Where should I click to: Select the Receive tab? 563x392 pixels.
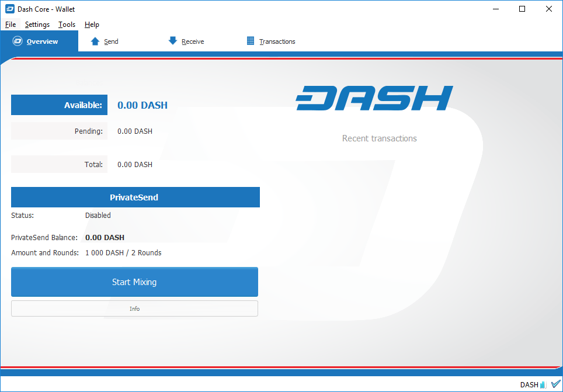[193, 41]
